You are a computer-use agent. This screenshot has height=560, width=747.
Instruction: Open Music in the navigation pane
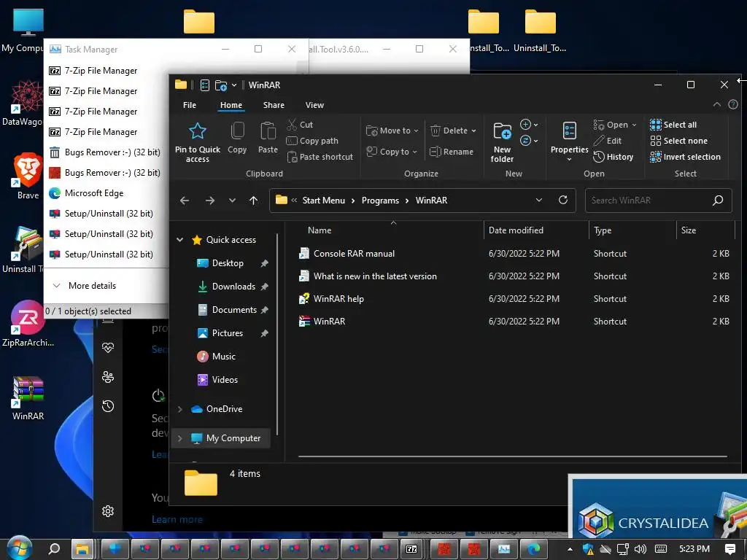pos(223,356)
